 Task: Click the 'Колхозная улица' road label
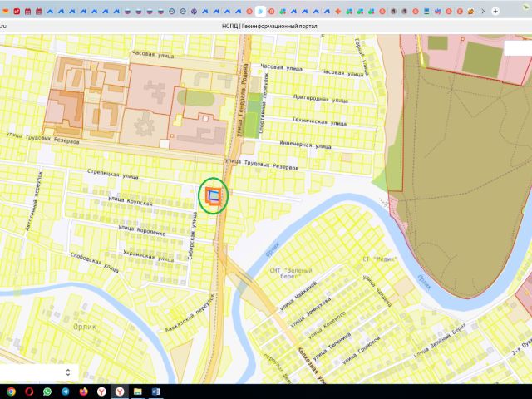[x=313, y=366]
